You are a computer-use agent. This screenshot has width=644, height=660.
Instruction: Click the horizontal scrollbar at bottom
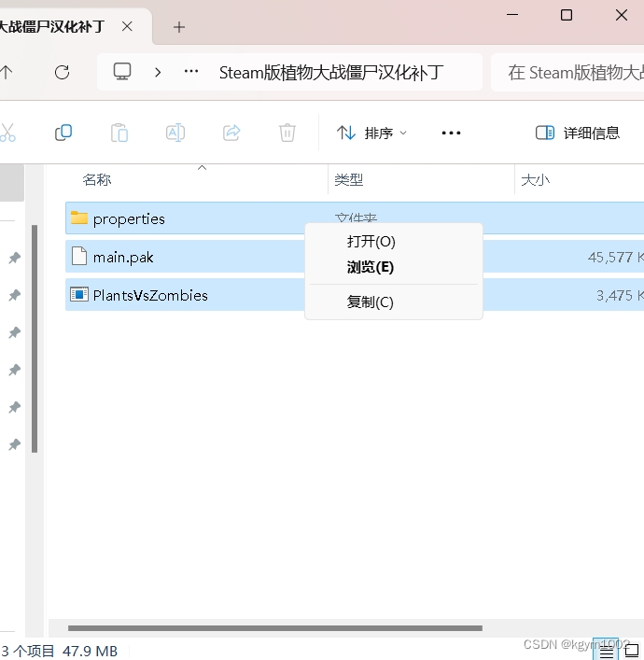(275, 628)
